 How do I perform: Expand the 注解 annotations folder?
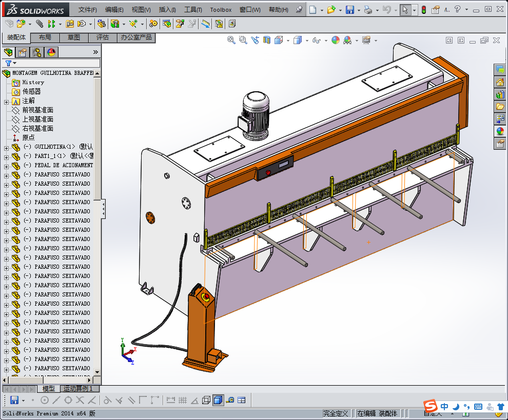[7, 101]
